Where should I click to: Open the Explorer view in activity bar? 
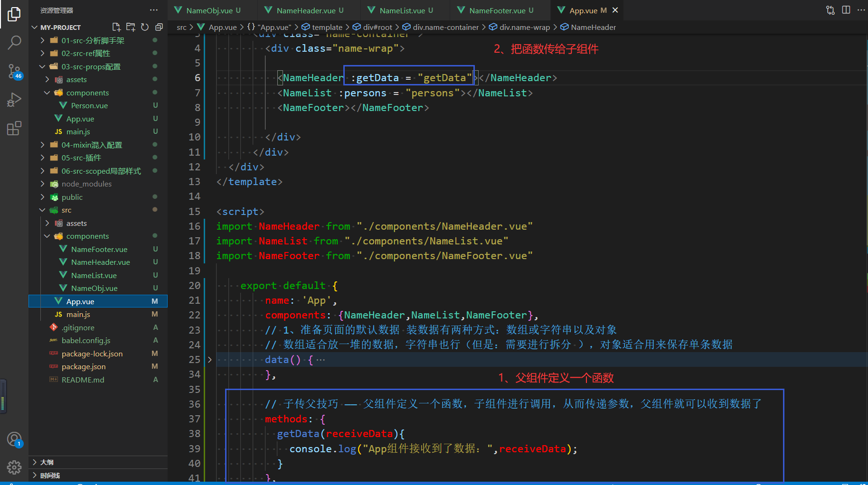14,14
